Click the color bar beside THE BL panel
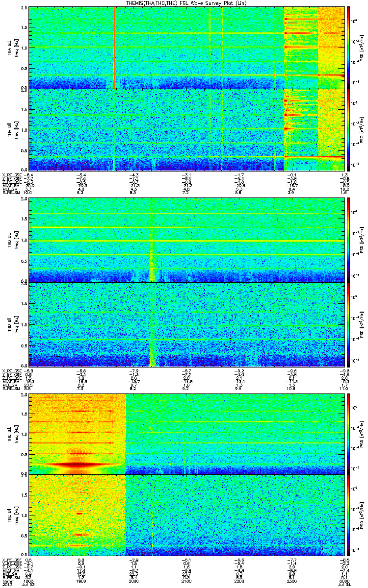The height and width of the screenshot is (588, 368). click(x=349, y=433)
